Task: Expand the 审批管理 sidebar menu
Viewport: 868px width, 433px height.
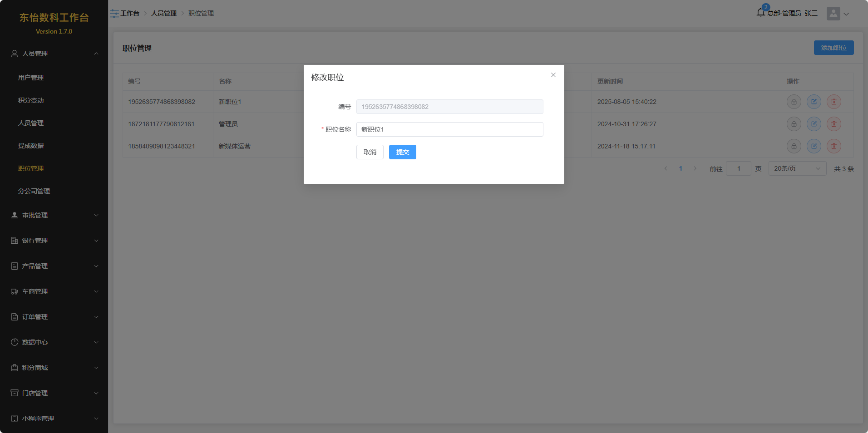Action: point(54,215)
